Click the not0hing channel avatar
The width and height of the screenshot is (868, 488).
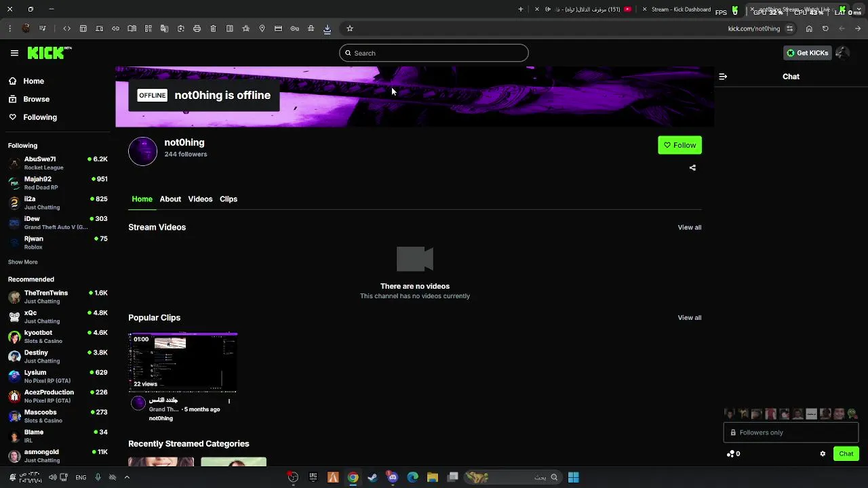142,151
